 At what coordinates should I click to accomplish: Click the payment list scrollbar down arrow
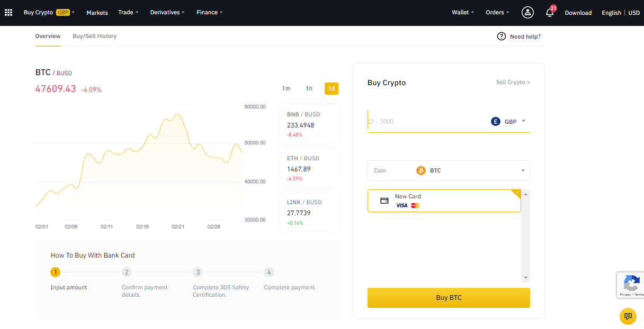coord(525,278)
